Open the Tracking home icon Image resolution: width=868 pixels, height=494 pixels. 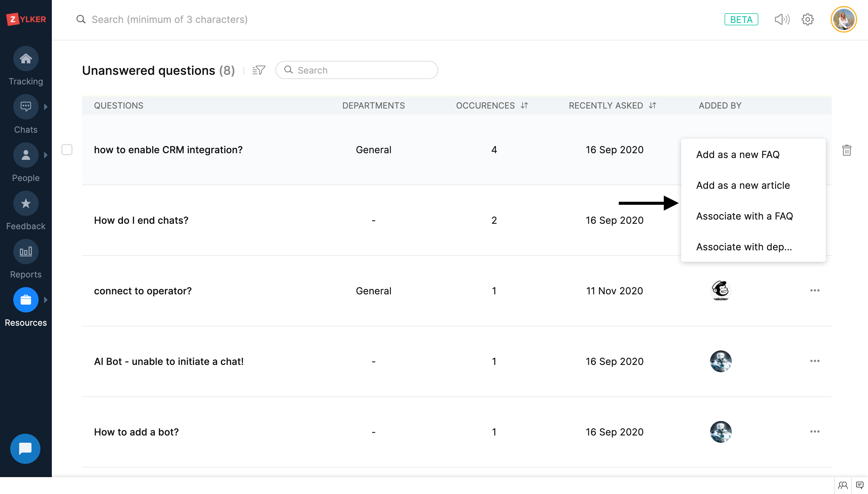[x=26, y=59]
